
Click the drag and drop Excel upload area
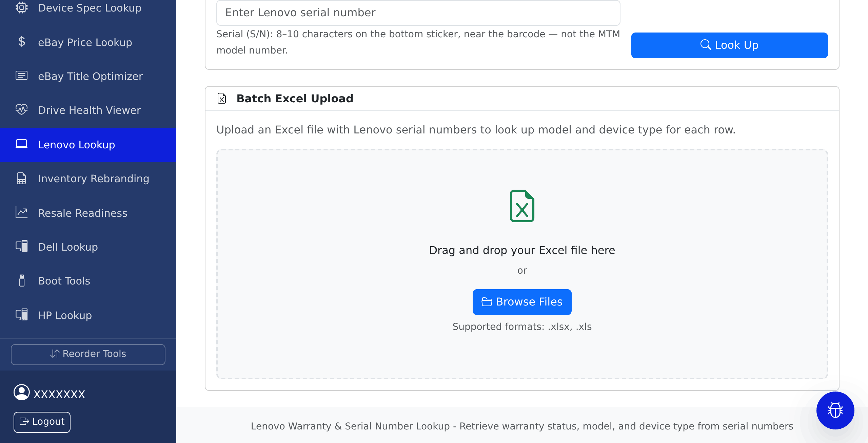522,264
